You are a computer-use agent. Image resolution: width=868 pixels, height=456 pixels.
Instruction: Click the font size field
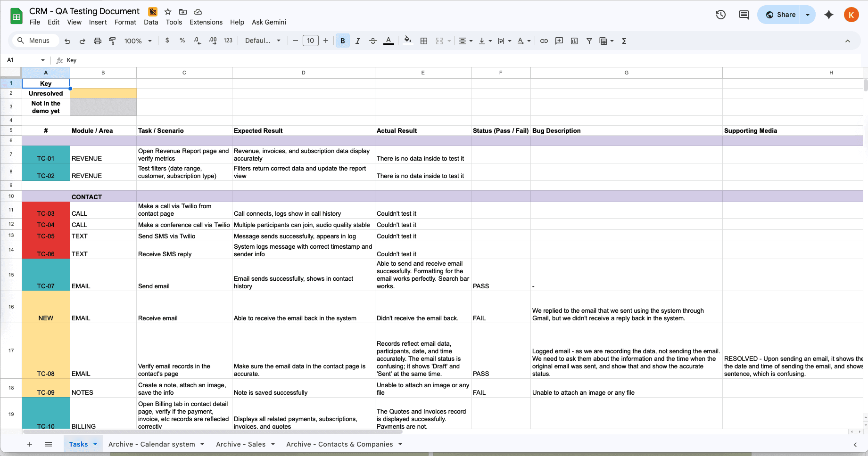[x=311, y=41]
